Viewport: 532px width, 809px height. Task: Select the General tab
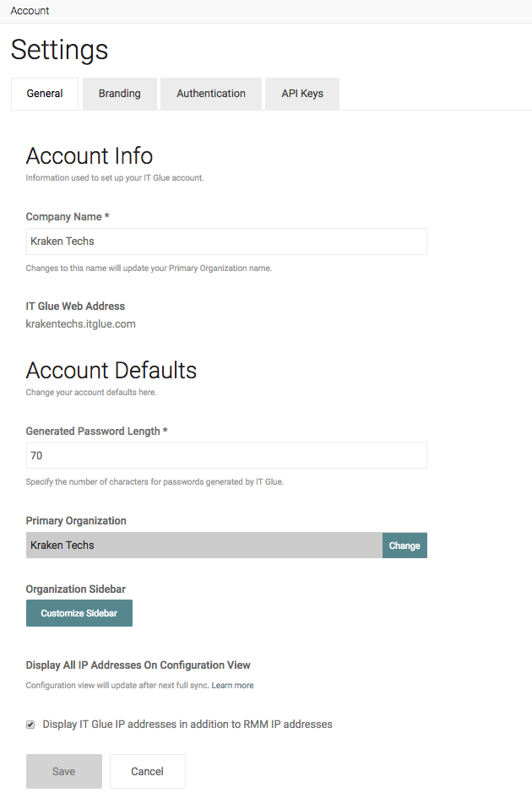tap(45, 94)
